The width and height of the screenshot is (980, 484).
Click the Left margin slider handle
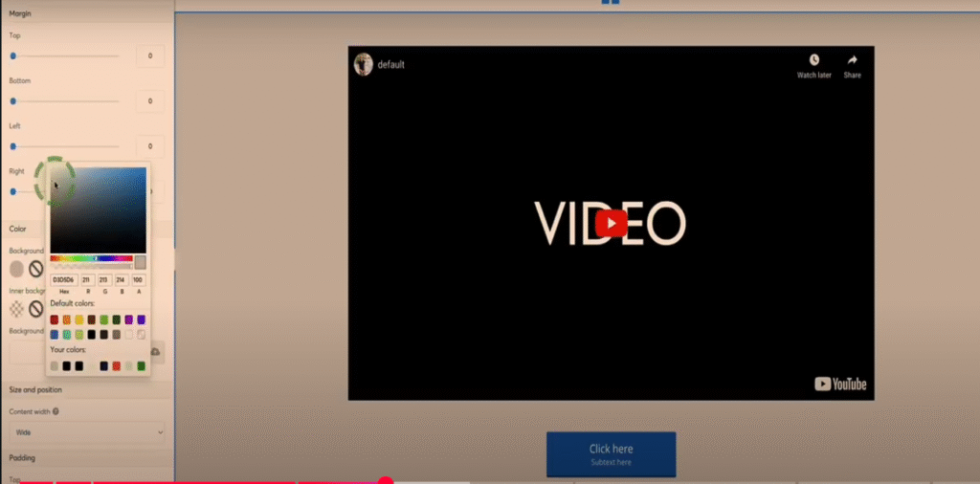click(x=13, y=146)
